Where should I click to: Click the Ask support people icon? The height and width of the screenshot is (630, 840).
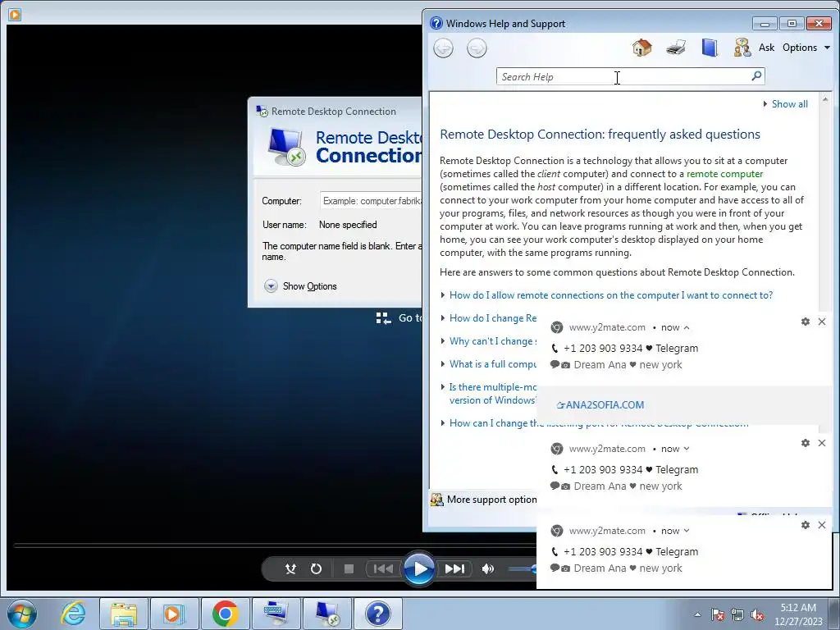click(742, 48)
